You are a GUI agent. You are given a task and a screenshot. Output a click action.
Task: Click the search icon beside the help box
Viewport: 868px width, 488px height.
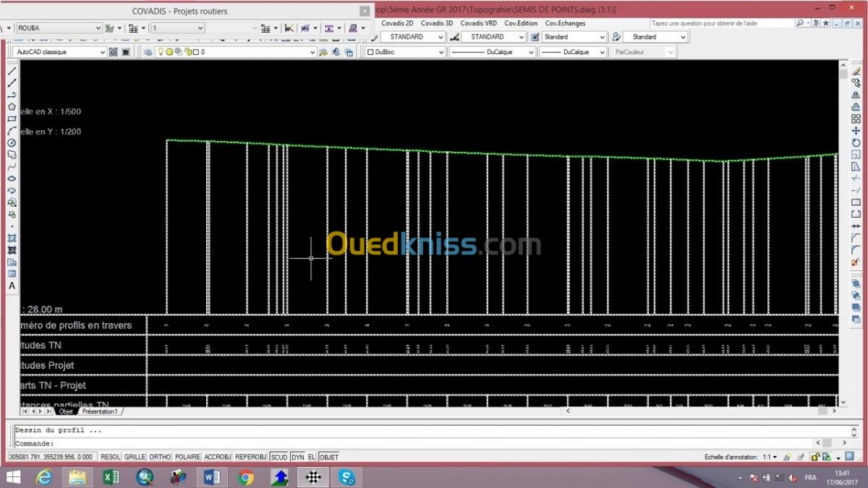pos(801,24)
